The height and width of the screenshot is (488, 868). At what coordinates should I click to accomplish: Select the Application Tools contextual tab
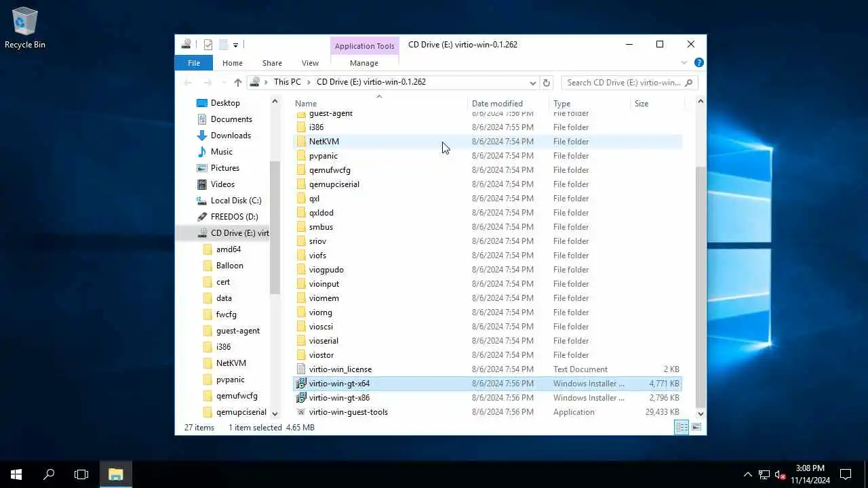click(364, 46)
